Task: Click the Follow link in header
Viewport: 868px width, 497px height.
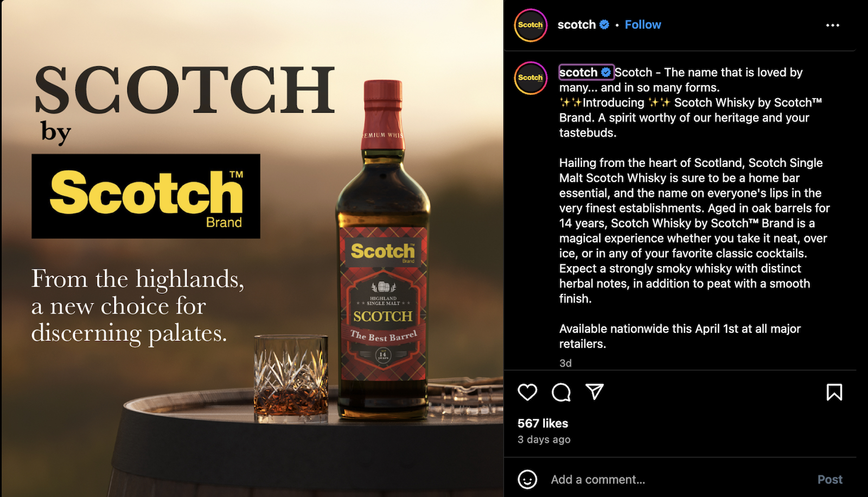Action: coord(643,24)
